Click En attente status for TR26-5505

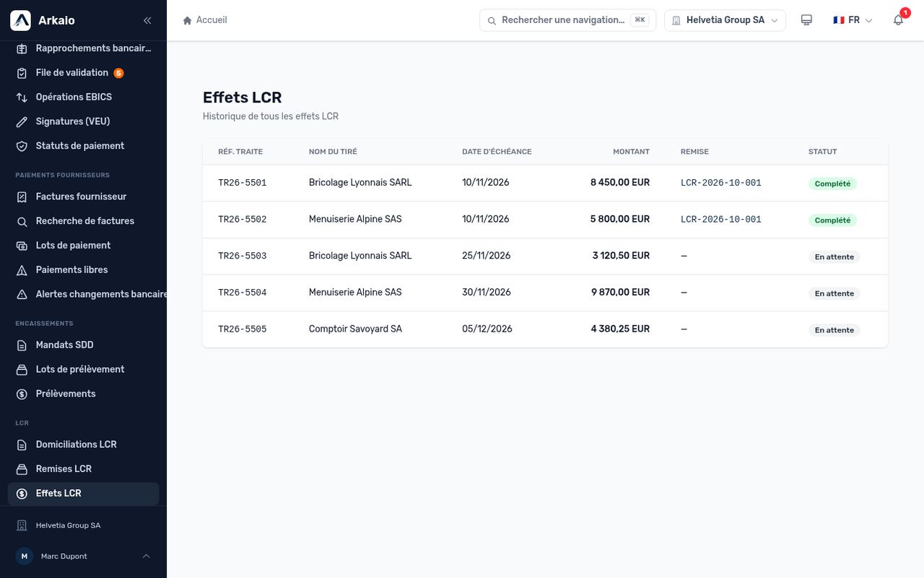click(x=834, y=330)
